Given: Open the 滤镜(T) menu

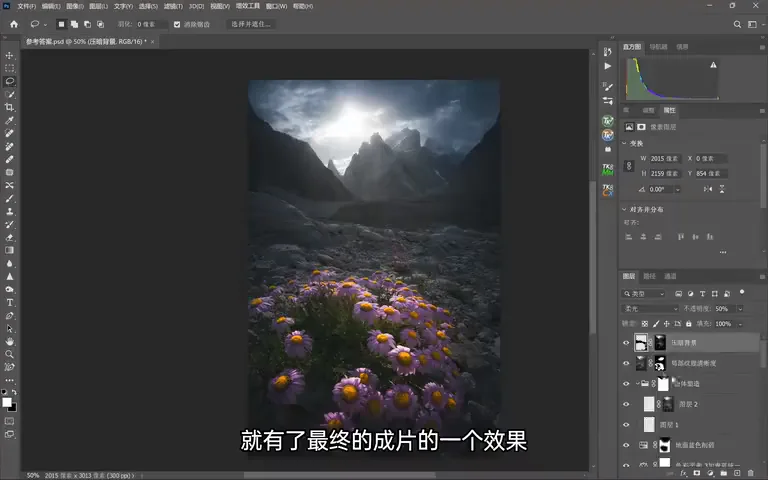Looking at the screenshot, I should point(173,6).
